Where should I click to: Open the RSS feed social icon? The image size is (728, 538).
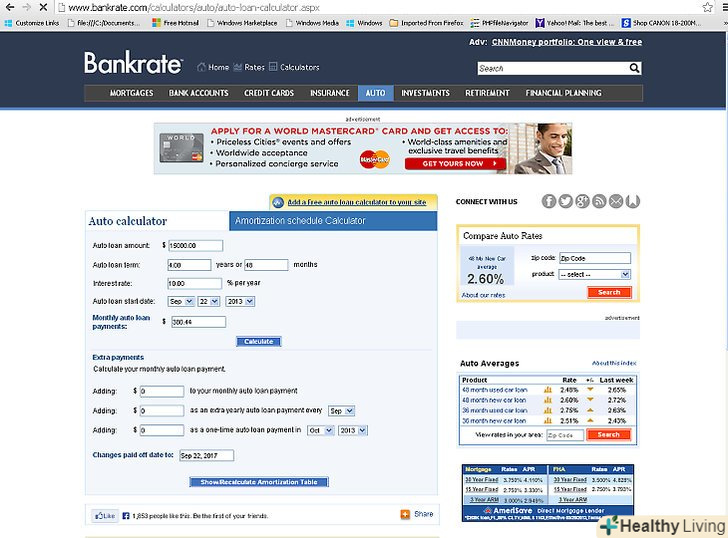pos(599,201)
